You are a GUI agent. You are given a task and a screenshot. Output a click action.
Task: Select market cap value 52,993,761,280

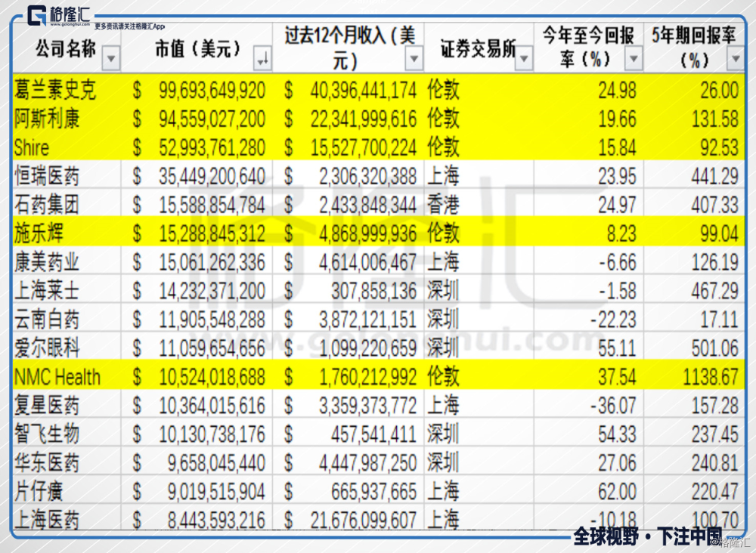[x=212, y=148]
